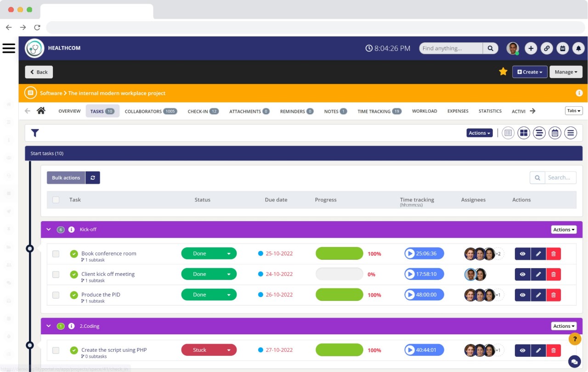Tick the checkbox for Create the script using PHP
588x372 pixels.
tap(56, 350)
